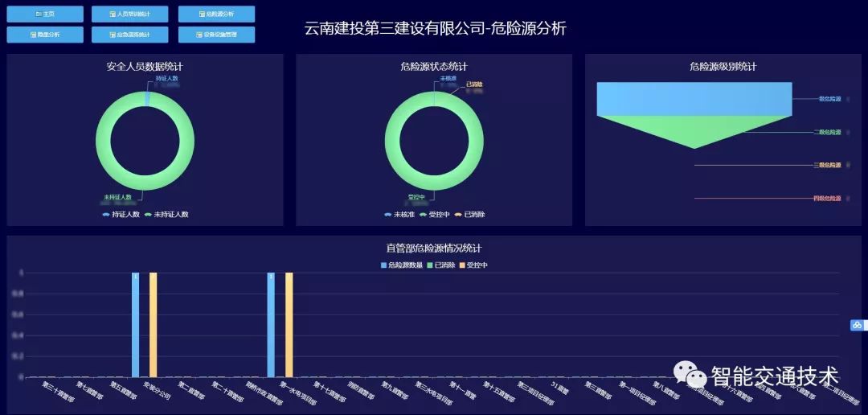Click the 直管部危险源情况统计 chart title

[434, 249]
